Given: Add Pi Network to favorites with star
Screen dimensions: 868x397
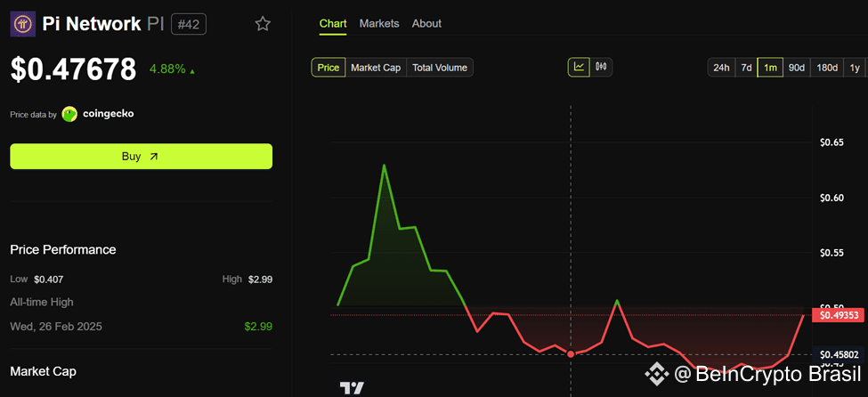Looking at the screenshot, I should (x=263, y=24).
